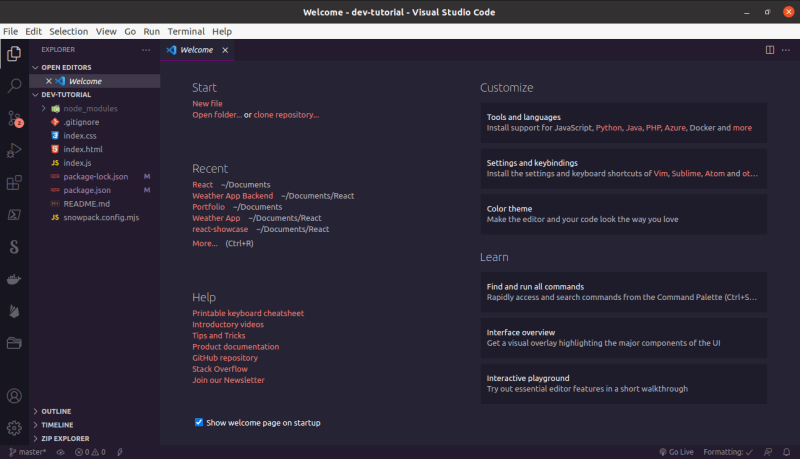Image resolution: width=800 pixels, height=459 pixels.
Task: Open Printable keyboard cheatsheet link
Action: (248, 313)
